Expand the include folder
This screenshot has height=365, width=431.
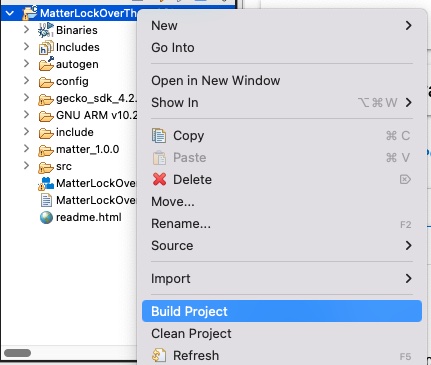point(26,131)
